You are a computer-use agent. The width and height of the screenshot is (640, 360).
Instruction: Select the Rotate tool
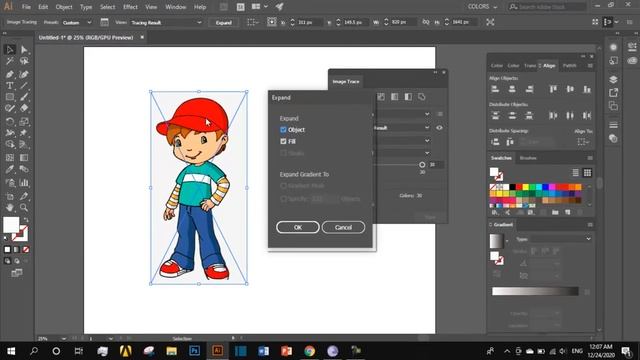click(x=10, y=121)
